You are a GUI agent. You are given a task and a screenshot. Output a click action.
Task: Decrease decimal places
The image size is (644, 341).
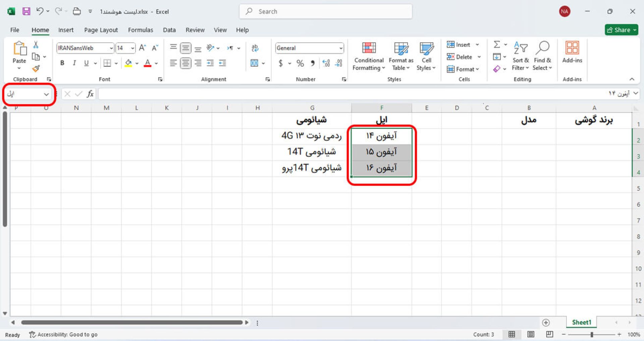pos(339,63)
